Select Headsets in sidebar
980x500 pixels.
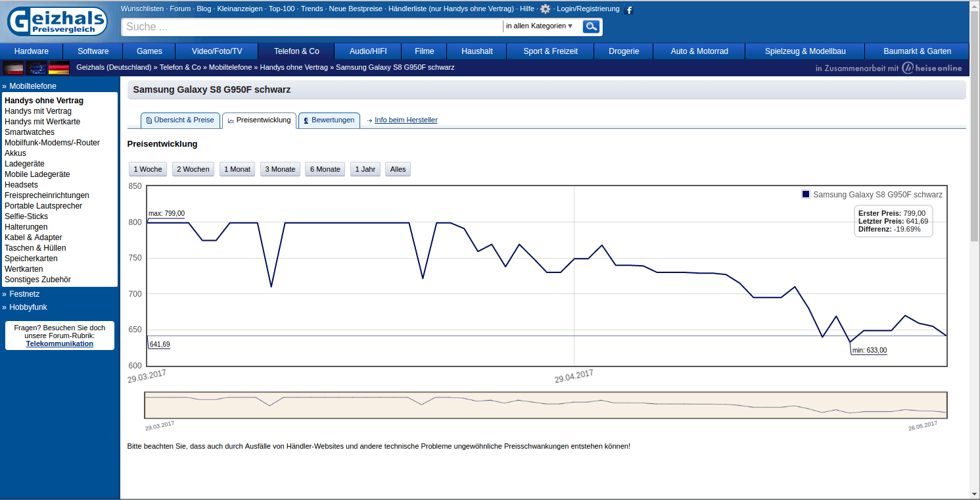[x=21, y=185]
